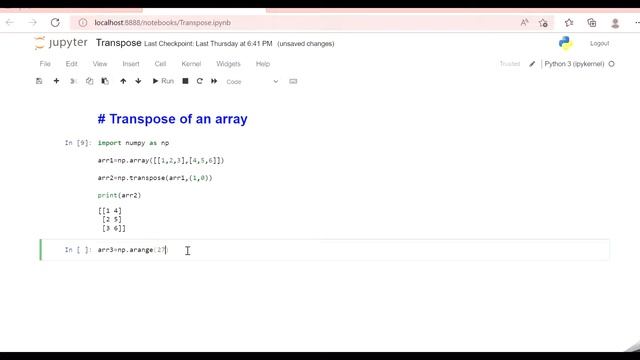Click the arr2=np.transpose code line

155,178
